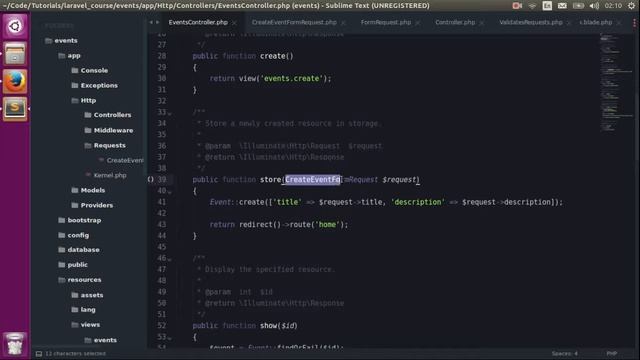Open the system gear menu
This screenshot has width=640, height=360.
point(631,6)
